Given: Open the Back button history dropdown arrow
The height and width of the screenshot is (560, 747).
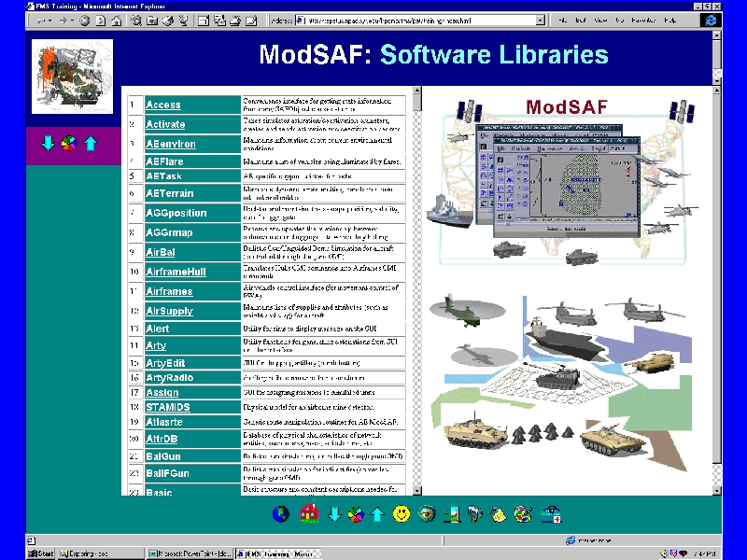Looking at the screenshot, I should 51,21.
